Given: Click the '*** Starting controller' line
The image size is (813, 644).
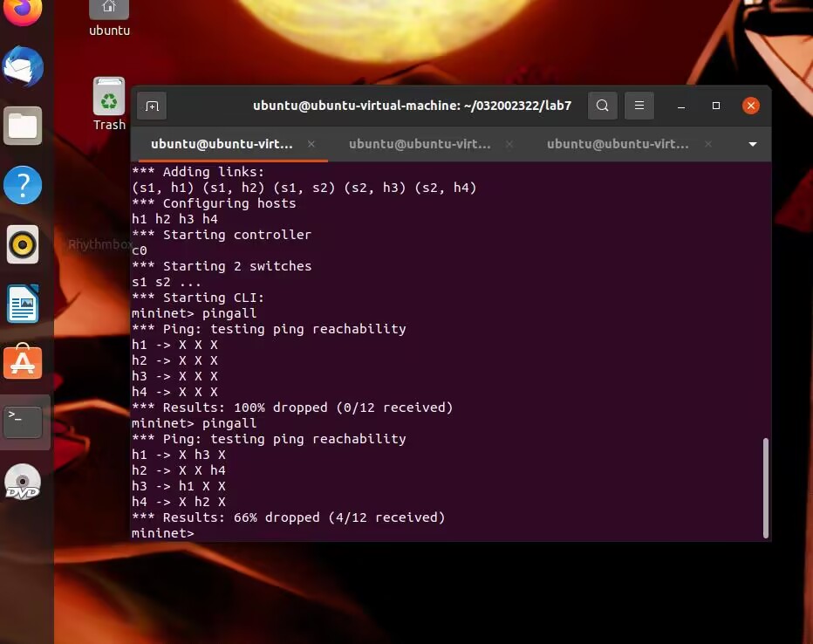Looking at the screenshot, I should click(x=222, y=235).
